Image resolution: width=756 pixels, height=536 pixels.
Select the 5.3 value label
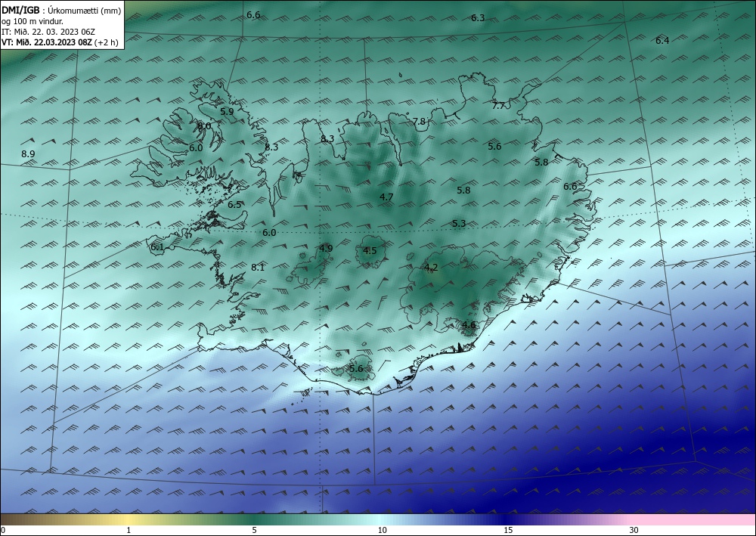[x=459, y=224]
